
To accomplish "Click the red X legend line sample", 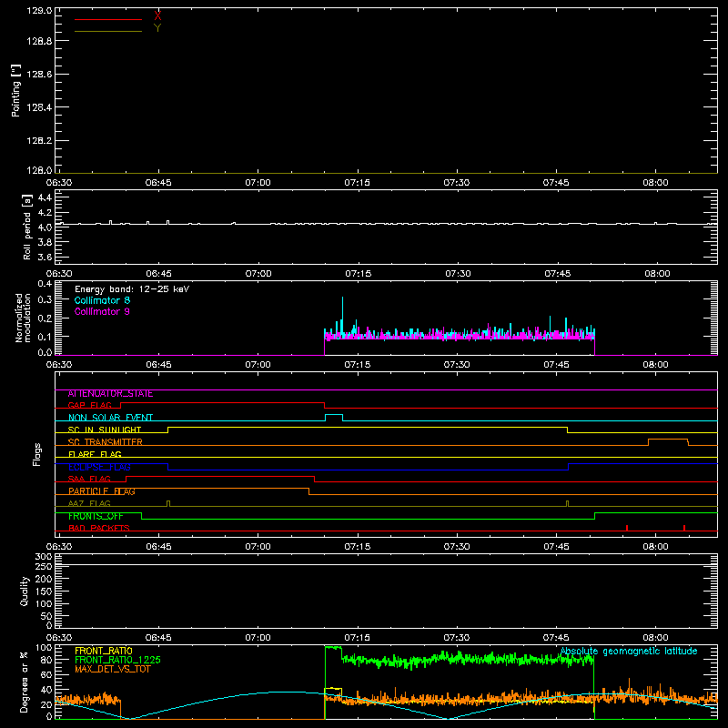I will pos(108,19).
